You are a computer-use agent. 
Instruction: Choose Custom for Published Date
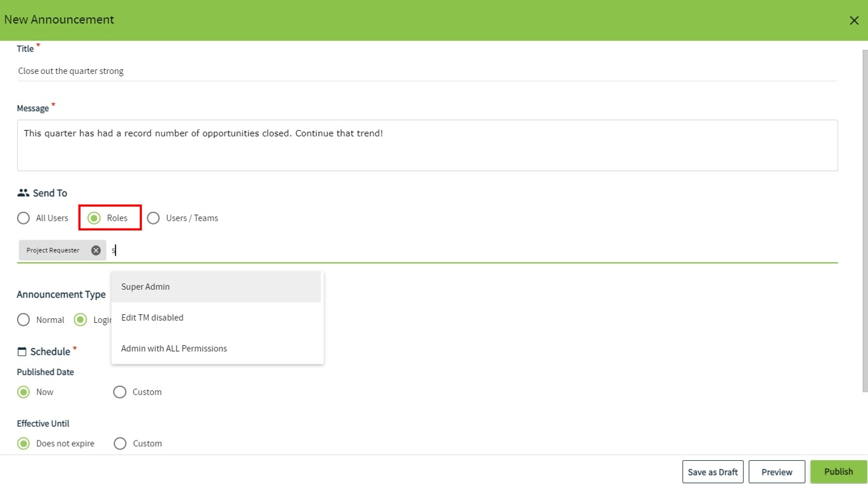119,392
